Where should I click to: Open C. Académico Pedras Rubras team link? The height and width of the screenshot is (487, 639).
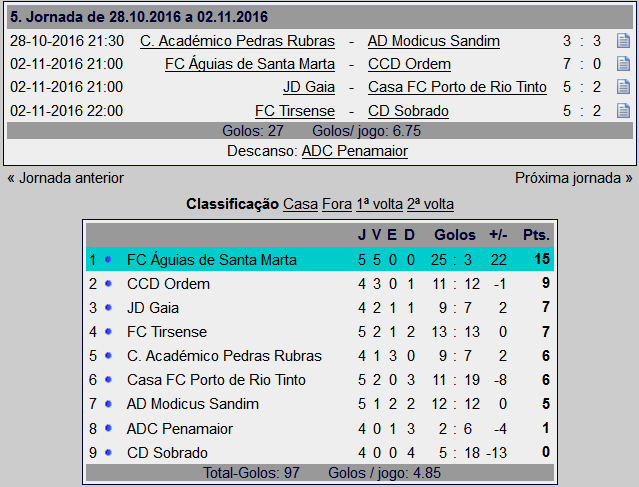coord(238,42)
